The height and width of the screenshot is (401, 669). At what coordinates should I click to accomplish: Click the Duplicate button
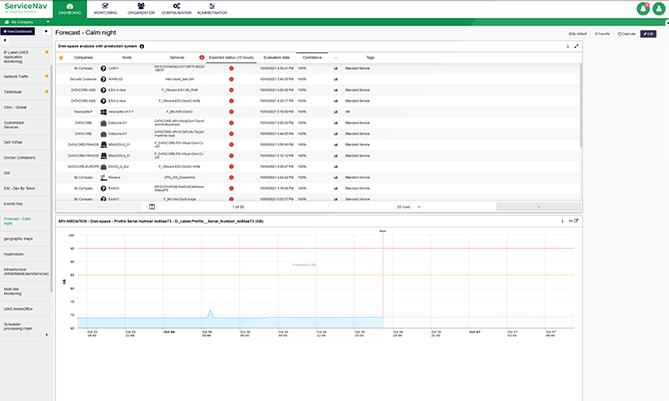(626, 34)
